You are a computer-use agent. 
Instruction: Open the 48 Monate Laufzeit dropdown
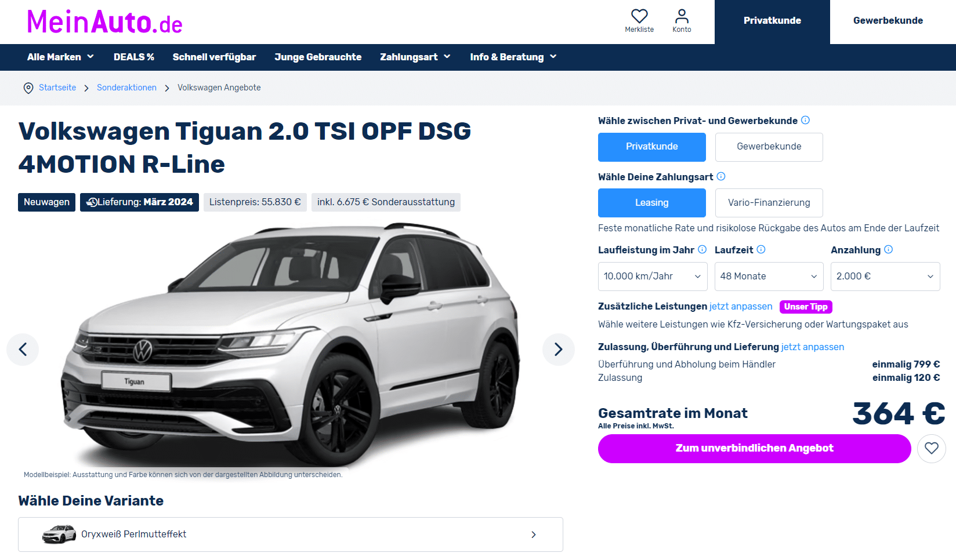[x=769, y=277]
